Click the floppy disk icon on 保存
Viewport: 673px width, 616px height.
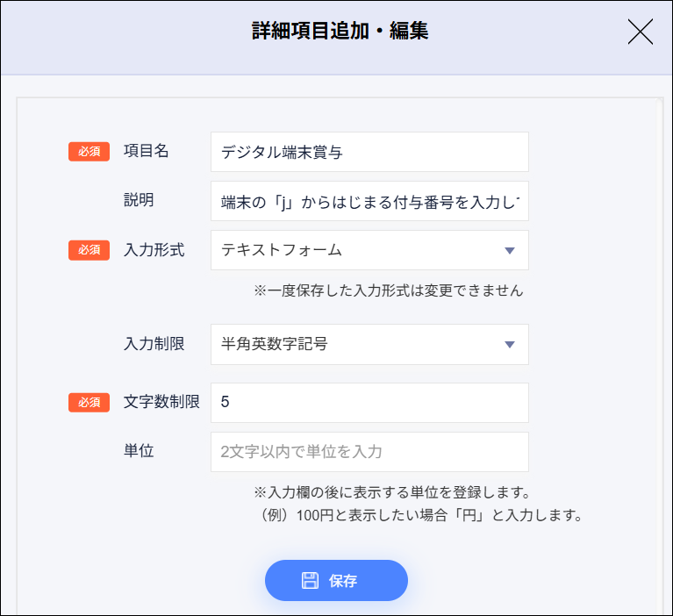310,580
